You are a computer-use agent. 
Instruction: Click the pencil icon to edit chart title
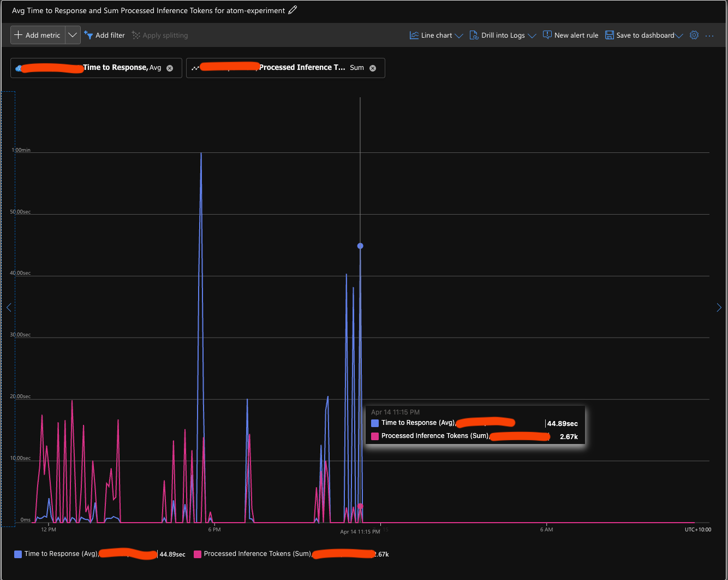pyautogui.click(x=293, y=10)
